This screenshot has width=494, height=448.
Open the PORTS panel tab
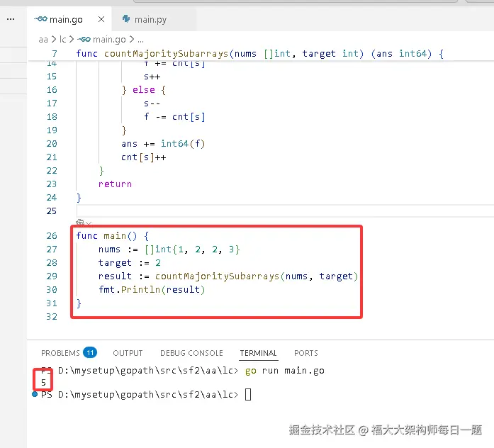click(306, 353)
